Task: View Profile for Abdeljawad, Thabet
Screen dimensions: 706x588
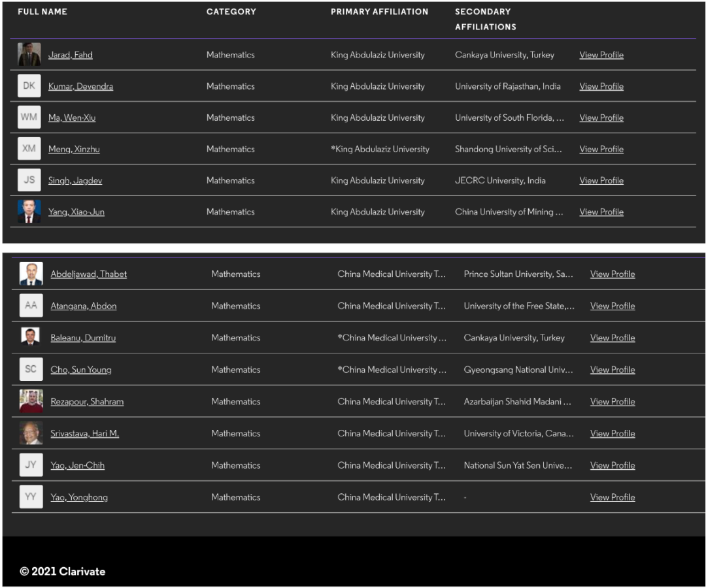Action: (613, 274)
